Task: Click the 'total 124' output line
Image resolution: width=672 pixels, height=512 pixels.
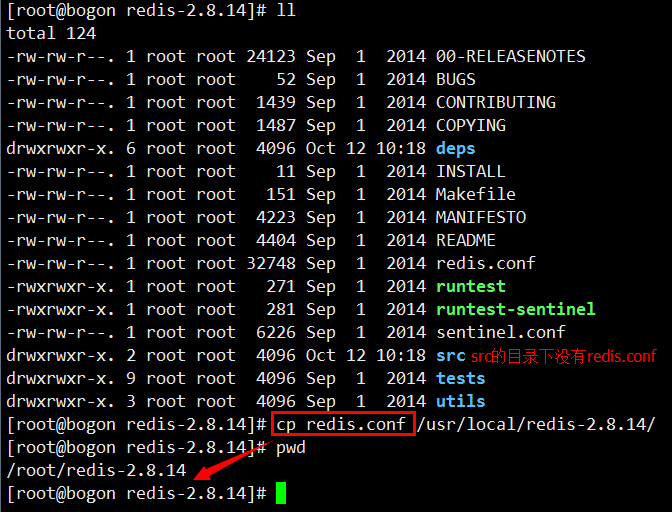Action: (x=46, y=33)
